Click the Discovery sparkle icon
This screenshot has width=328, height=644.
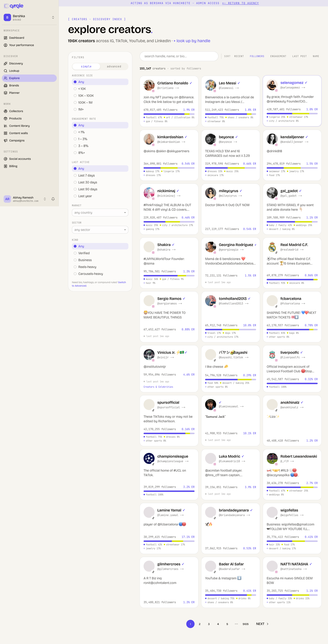(6, 64)
